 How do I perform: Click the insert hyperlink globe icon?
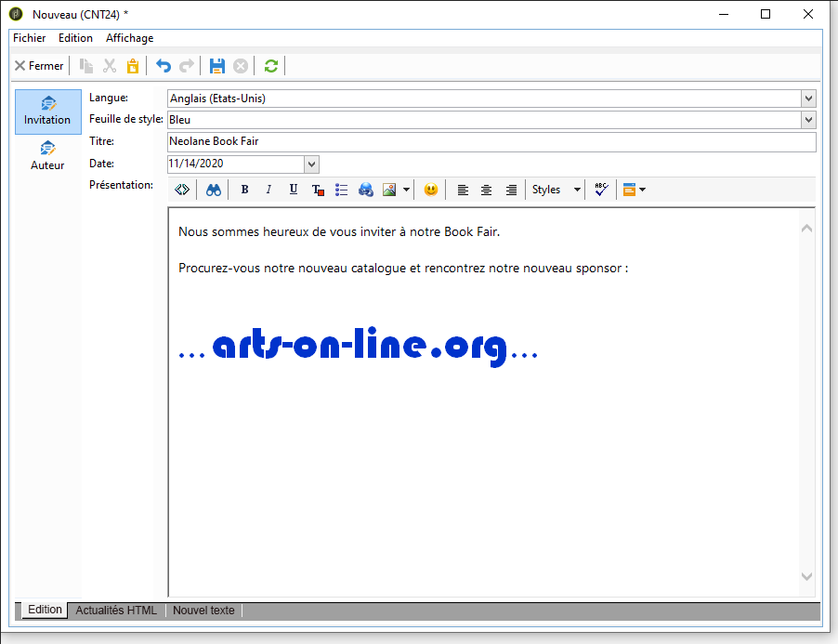click(365, 190)
